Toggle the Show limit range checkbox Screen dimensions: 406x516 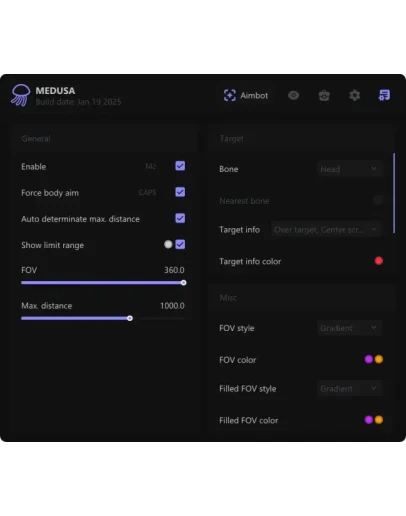pos(180,244)
